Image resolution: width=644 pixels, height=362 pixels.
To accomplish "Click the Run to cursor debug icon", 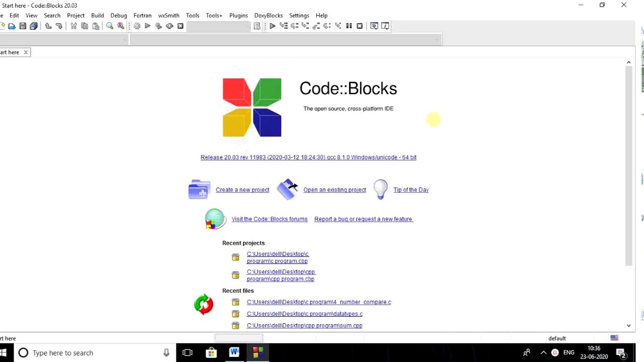I will [x=283, y=26].
